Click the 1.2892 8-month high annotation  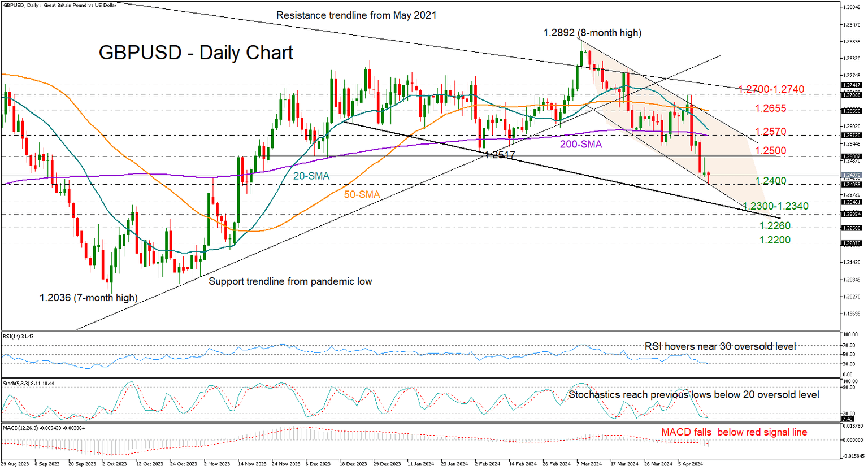click(592, 33)
